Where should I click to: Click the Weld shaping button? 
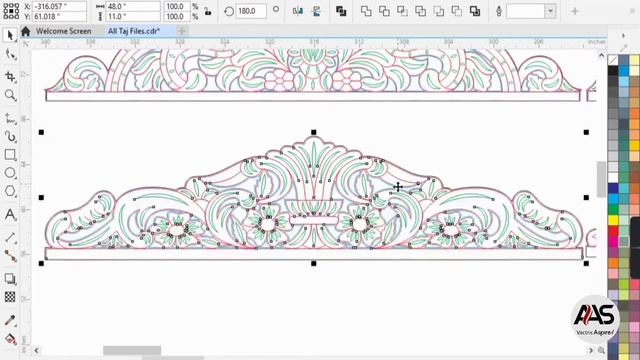click(x=366, y=11)
